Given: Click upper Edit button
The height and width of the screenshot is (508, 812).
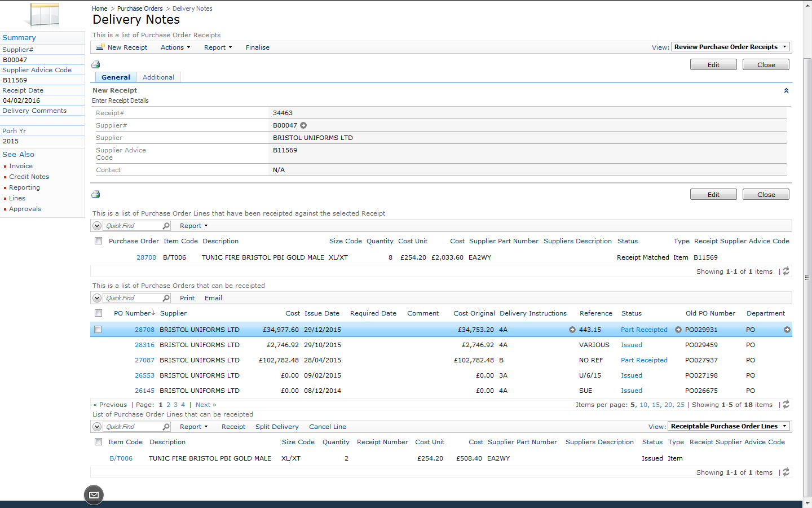Looking at the screenshot, I should click(713, 65).
